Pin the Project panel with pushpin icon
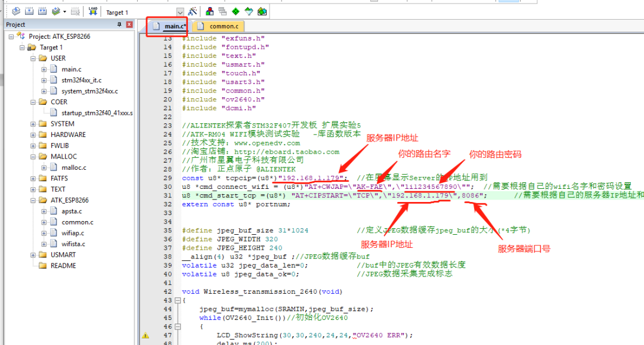This screenshot has width=644, height=345. [x=119, y=24]
